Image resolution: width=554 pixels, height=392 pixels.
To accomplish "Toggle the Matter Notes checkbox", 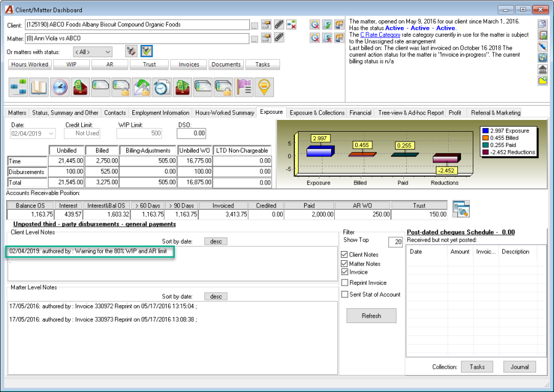I will [345, 263].
